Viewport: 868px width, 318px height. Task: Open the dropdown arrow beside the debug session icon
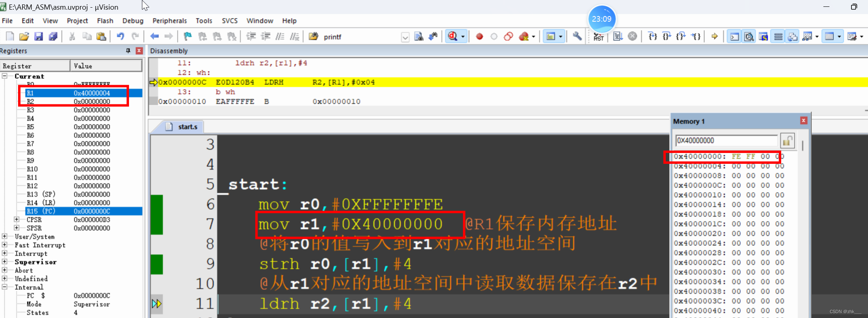pyautogui.click(x=463, y=37)
